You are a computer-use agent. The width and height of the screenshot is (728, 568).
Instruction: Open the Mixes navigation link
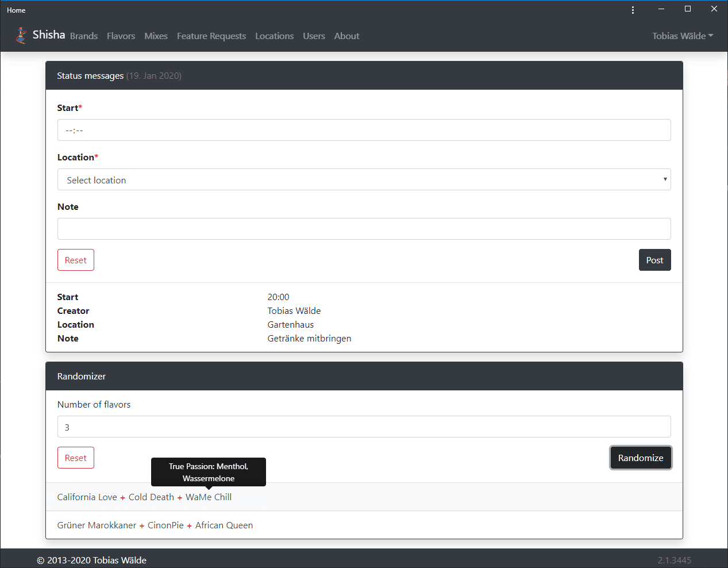tap(156, 36)
